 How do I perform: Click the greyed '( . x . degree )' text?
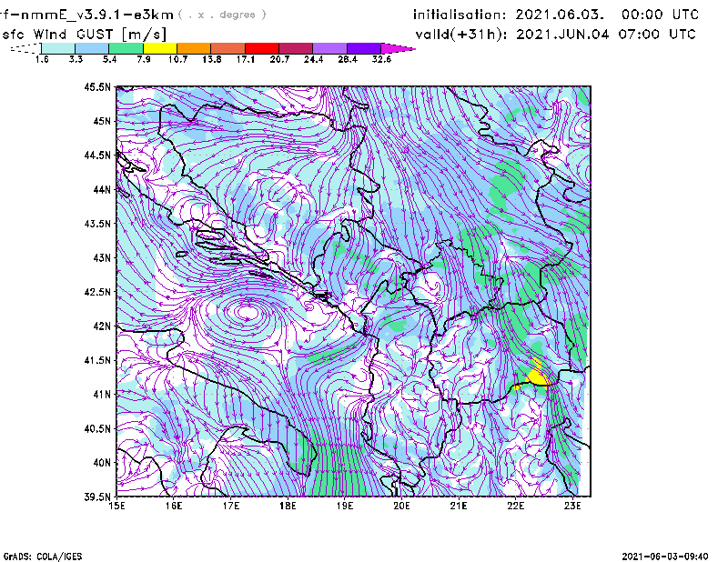click(222, 15)
